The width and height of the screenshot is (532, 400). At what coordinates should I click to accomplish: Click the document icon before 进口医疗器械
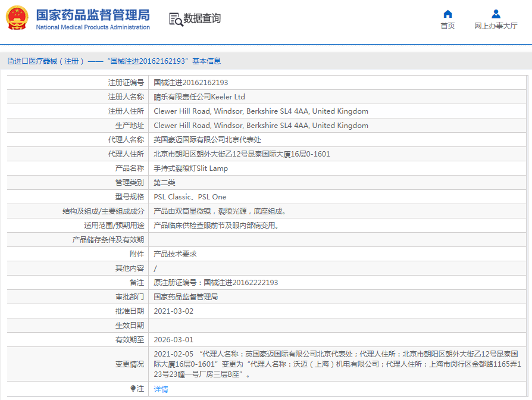(10, 61)
